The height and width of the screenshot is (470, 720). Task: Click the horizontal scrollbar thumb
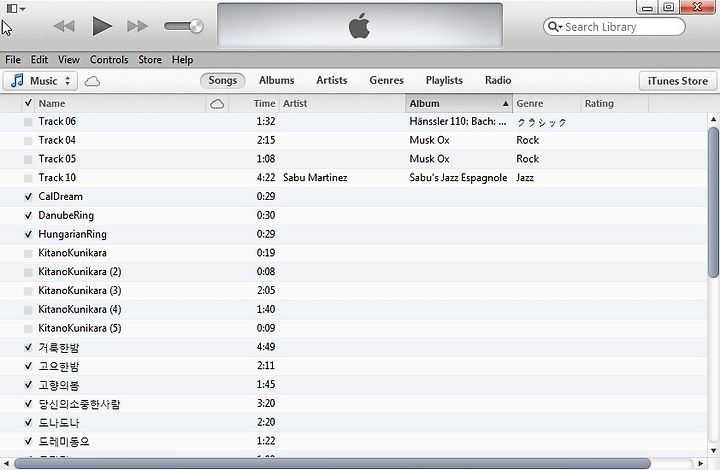[x=332, y=463]
